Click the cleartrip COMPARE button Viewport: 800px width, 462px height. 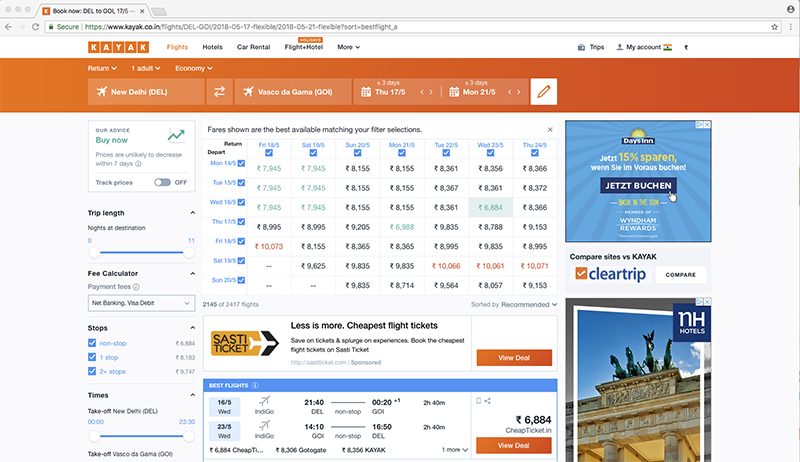681,274
